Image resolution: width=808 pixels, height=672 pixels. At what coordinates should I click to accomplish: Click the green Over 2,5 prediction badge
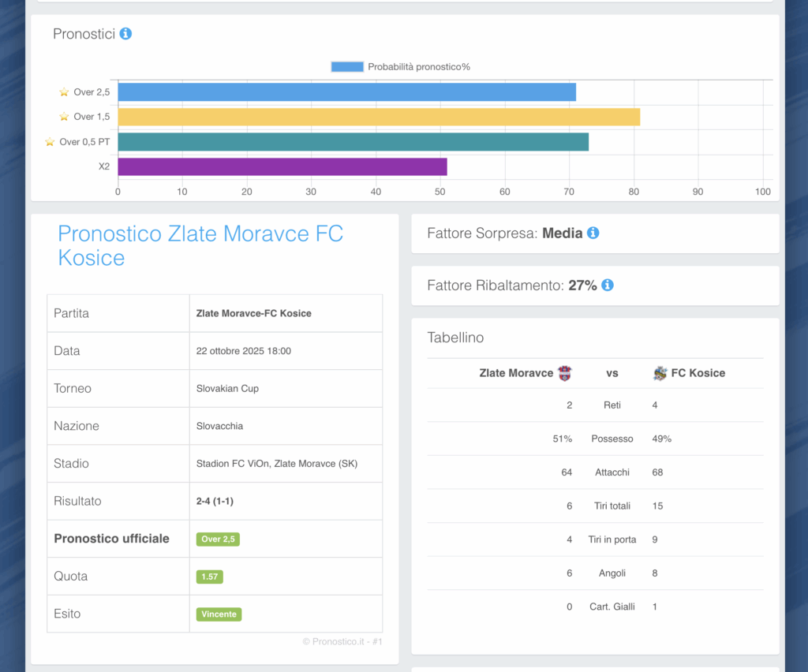pos(218,539)
